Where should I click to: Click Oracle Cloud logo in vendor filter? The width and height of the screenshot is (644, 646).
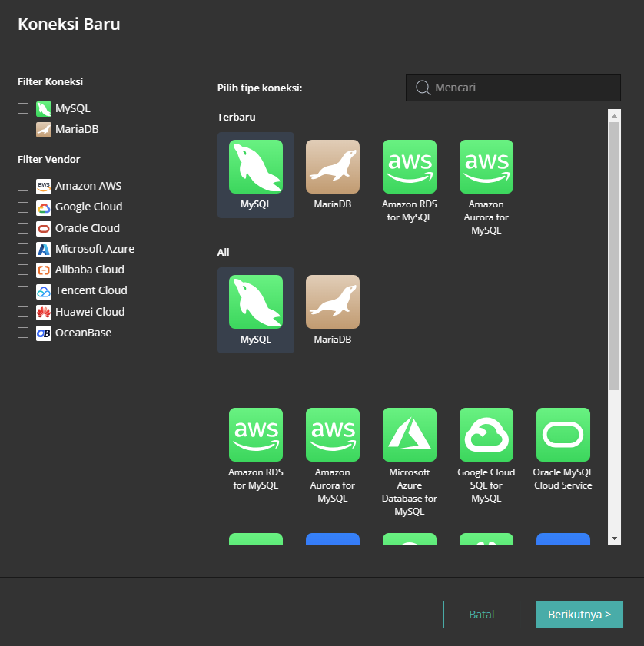point(44,228)
